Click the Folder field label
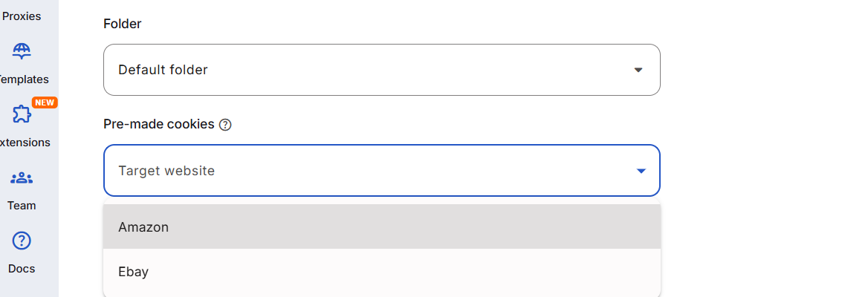 pyautogui.click(x=123, y=24)
